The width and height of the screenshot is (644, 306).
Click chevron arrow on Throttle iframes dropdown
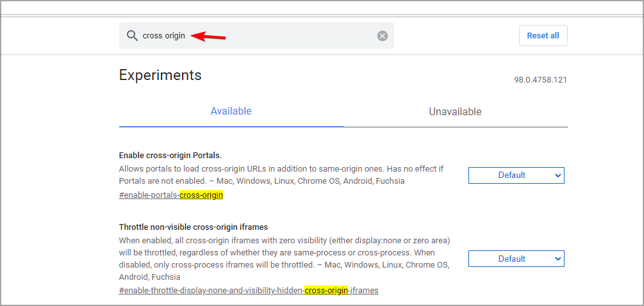click(x=557, y=259)
